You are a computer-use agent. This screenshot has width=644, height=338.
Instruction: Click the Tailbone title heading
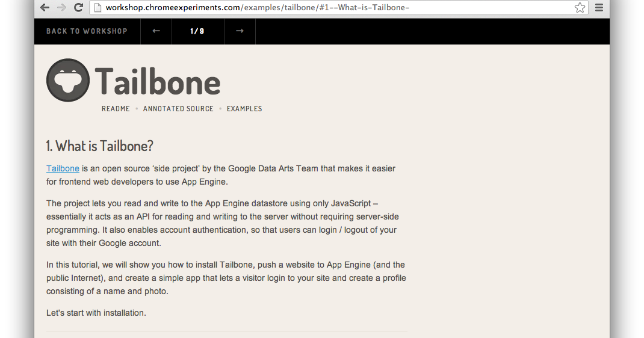[158, 82]
